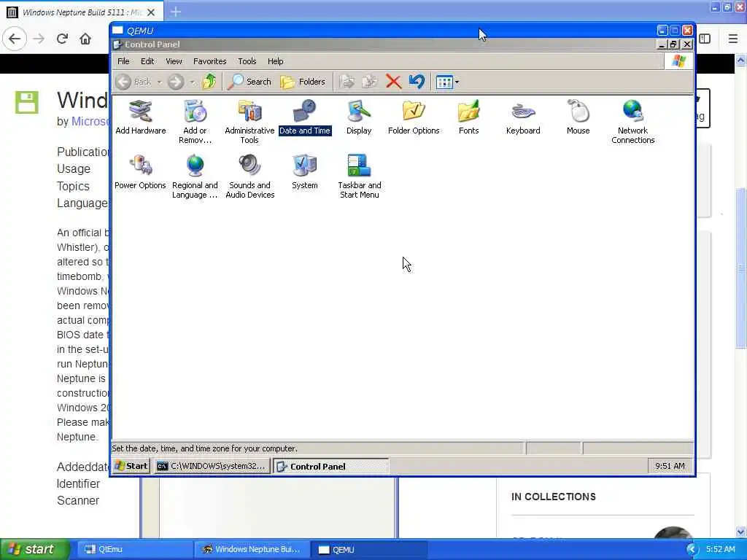Open the Keyboard settings icon

pyautogui.click(x=523, y=117)
